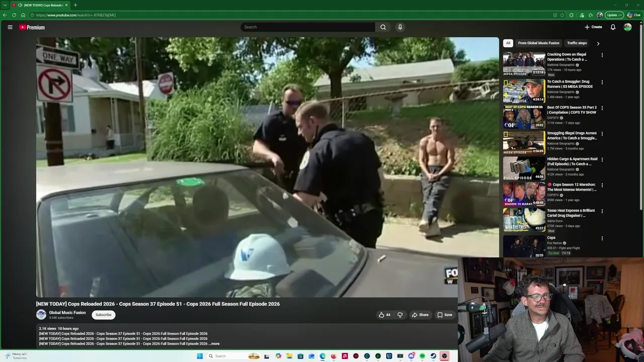Viewport: 644px width, 362px height.
Task: Show more filter chips with right arrow
Action: (x=598, y=43)
